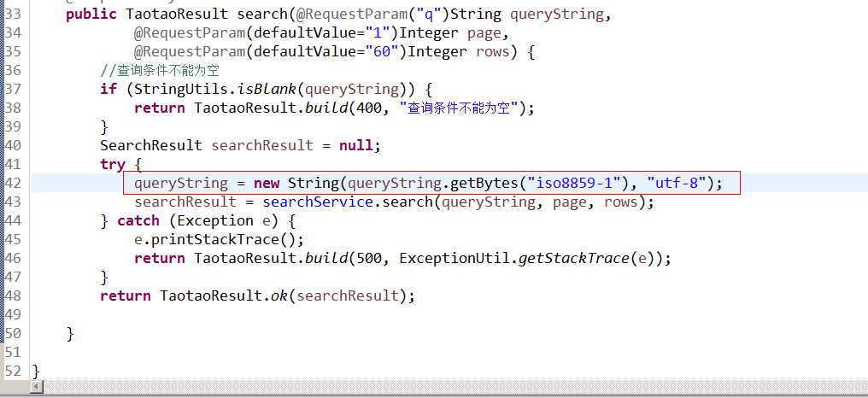The image size is (868, 398).
Task: Click the ExceptionUtil class name
Action: point(454,259)
